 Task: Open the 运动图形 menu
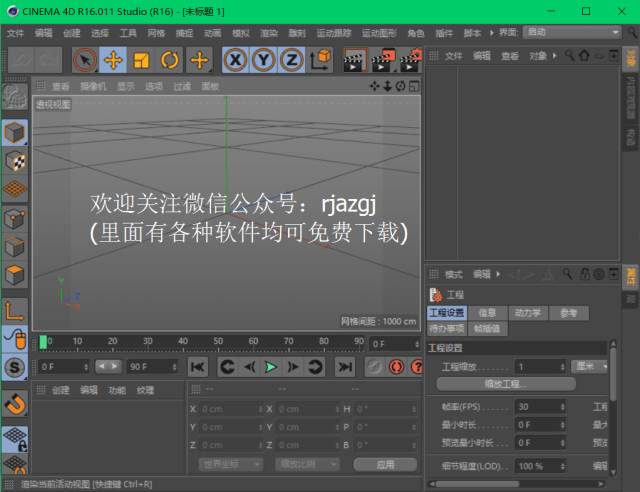point(380,33)
